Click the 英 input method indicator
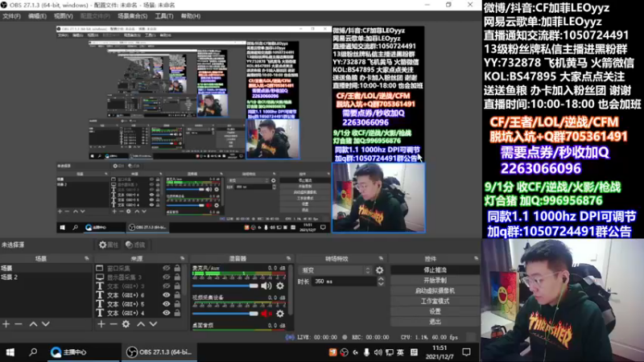The width and height of the screenshot is (644, 362). coord(400,352)
